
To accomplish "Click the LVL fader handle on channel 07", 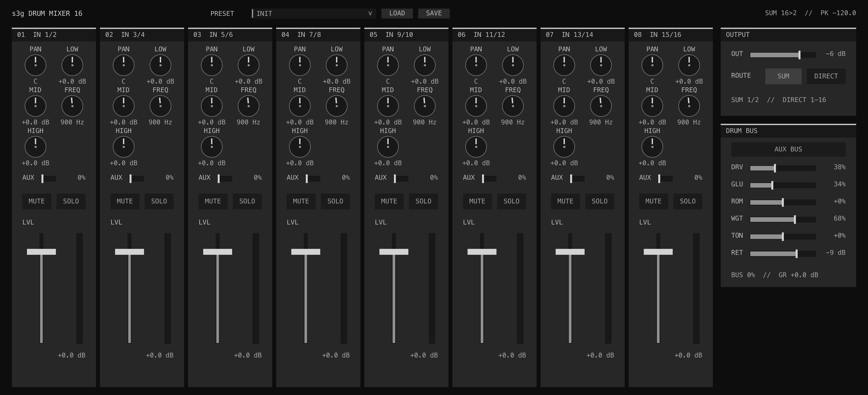I will tap(570, 252).
